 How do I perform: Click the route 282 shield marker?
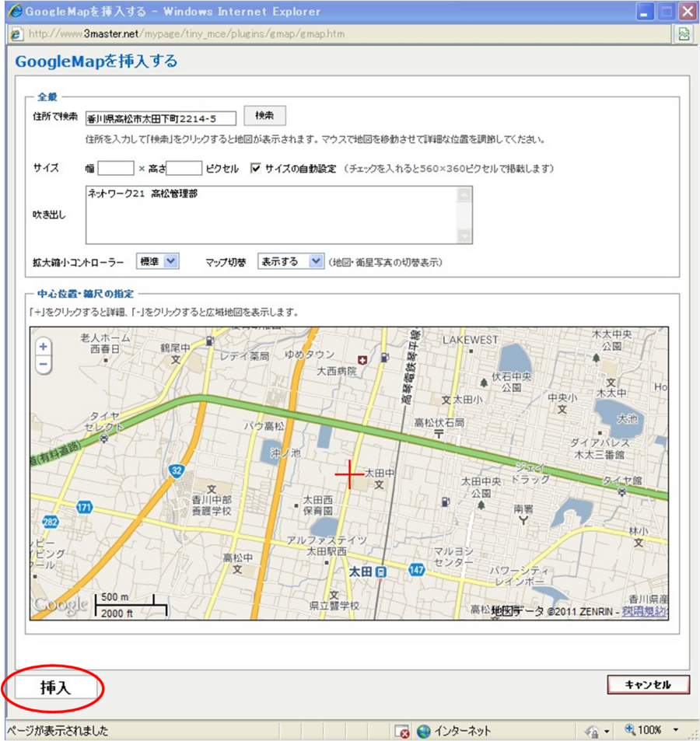coord(50,522)
